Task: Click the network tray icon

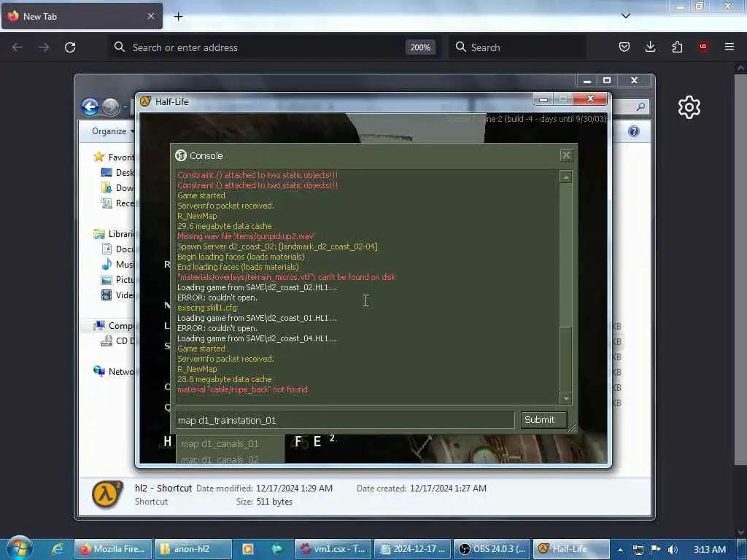Action: point(638,550)
